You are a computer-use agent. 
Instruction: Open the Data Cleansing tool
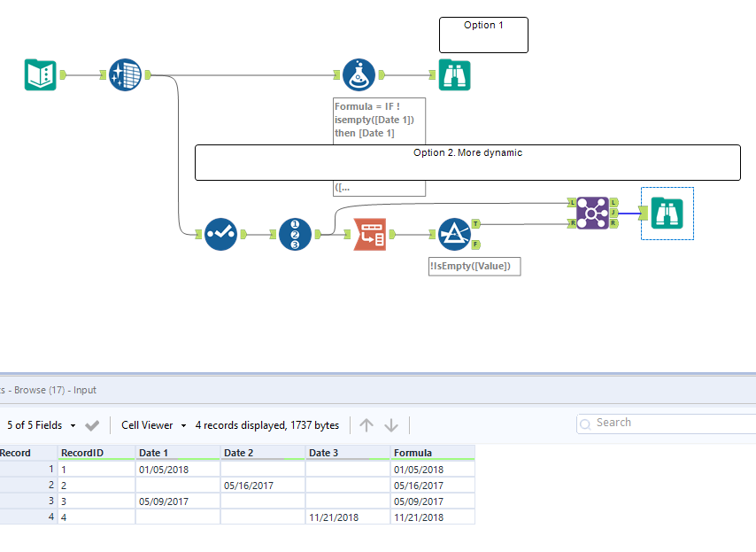[125, 74]
